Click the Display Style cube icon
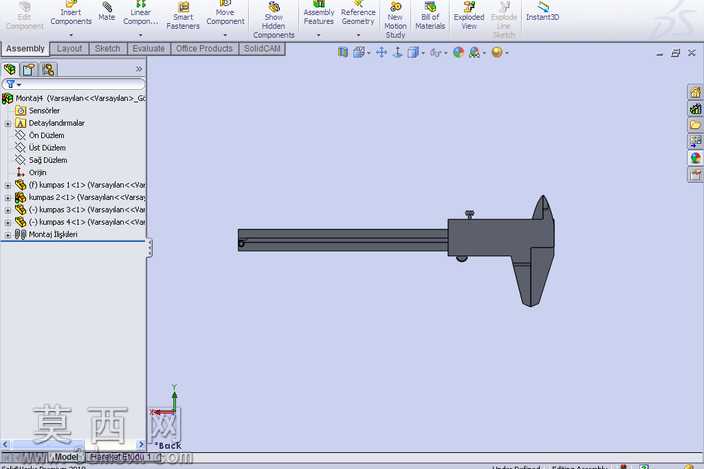Viewport: 704px width, 469px height. click(413, 53)
